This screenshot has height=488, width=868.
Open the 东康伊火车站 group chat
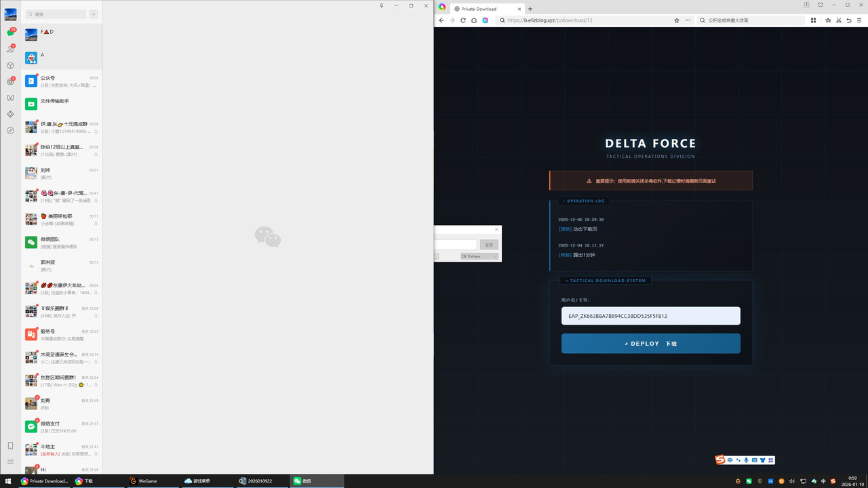[62, 288]
